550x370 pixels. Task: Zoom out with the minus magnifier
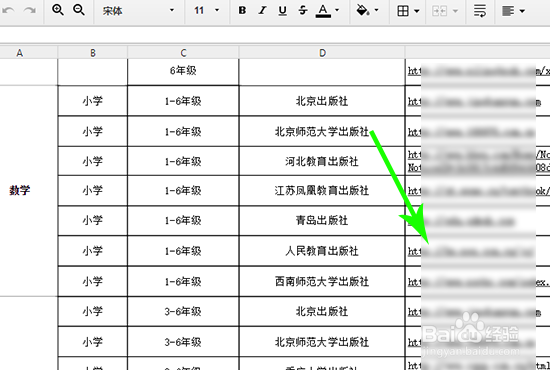point(79,10)
